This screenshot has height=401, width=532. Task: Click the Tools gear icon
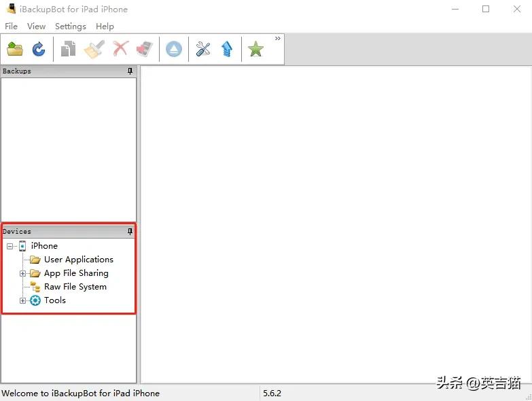click(35, 300)
